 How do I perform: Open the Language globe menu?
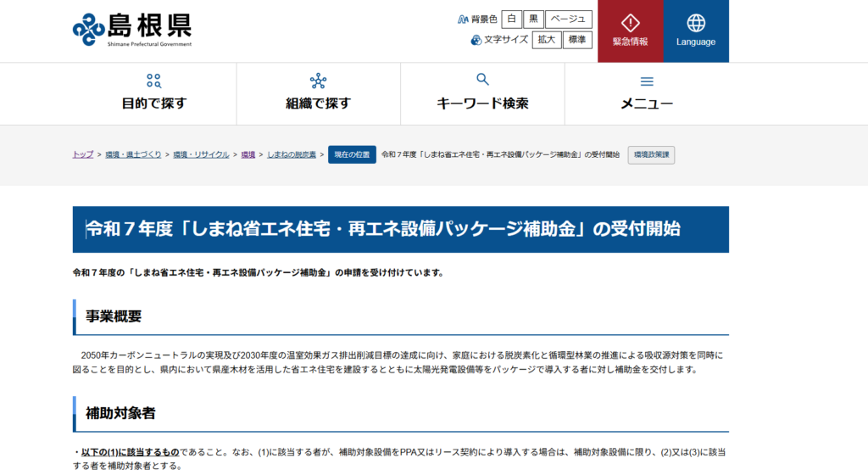696,31
